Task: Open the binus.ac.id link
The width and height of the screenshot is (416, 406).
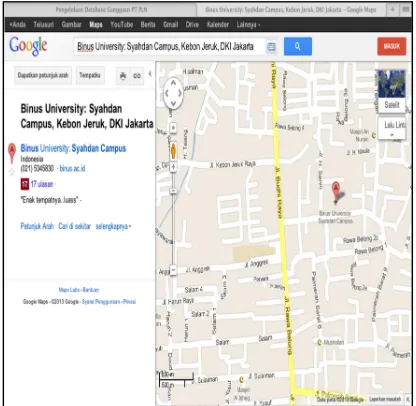Action: point(72,168)
